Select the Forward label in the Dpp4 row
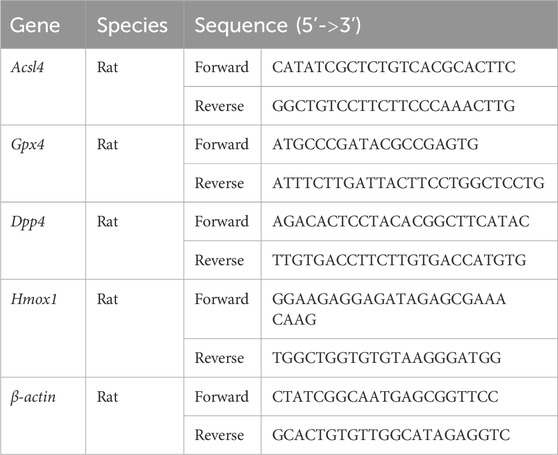Viewport: 558px width, 455px height. coord(222,221)
